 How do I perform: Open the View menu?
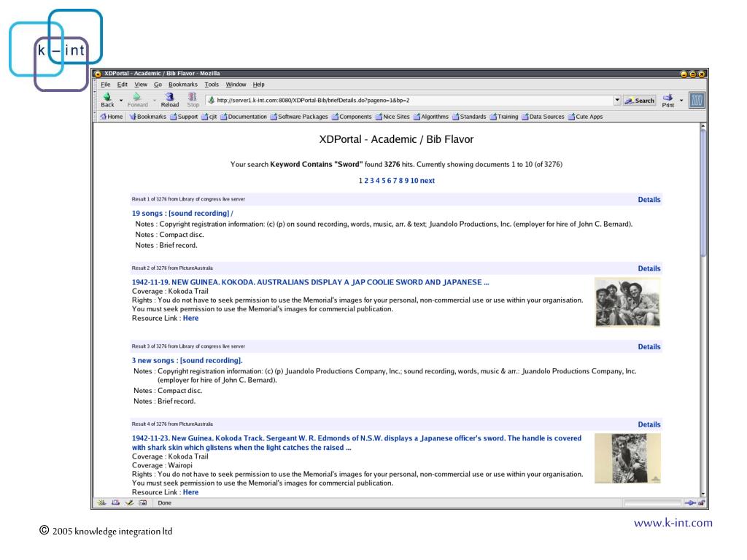pyautogui.click(x=141, y=85)
